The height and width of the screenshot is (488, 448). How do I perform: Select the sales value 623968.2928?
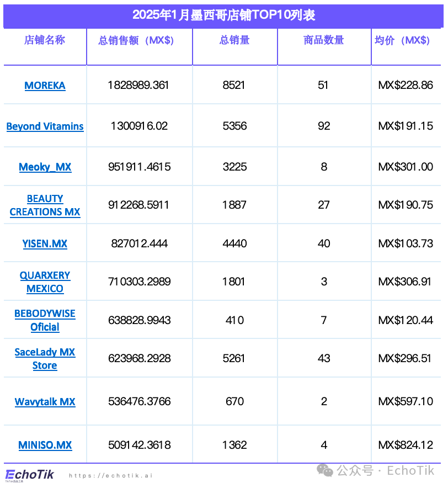[x=139, y=358]
